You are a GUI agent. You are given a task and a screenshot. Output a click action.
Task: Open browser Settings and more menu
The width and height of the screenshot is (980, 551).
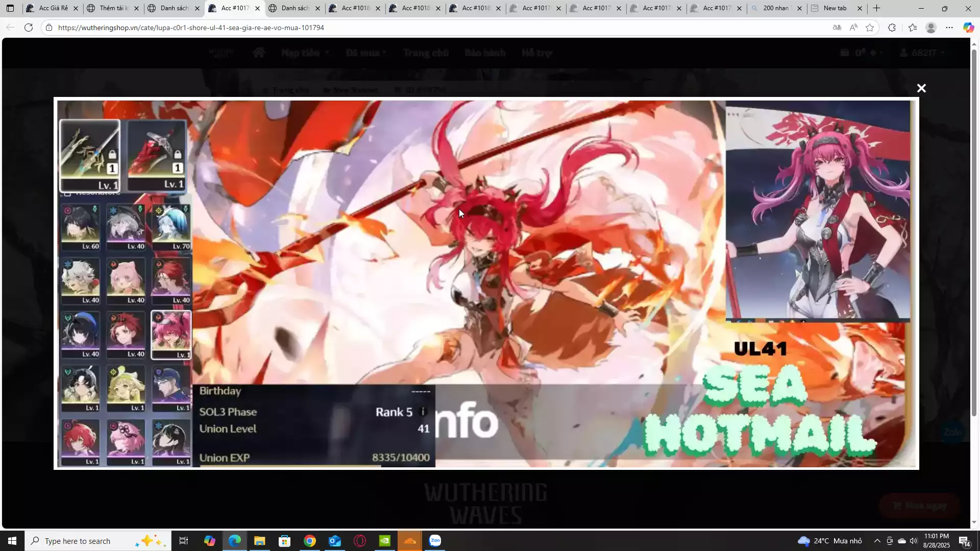(949, 28)
